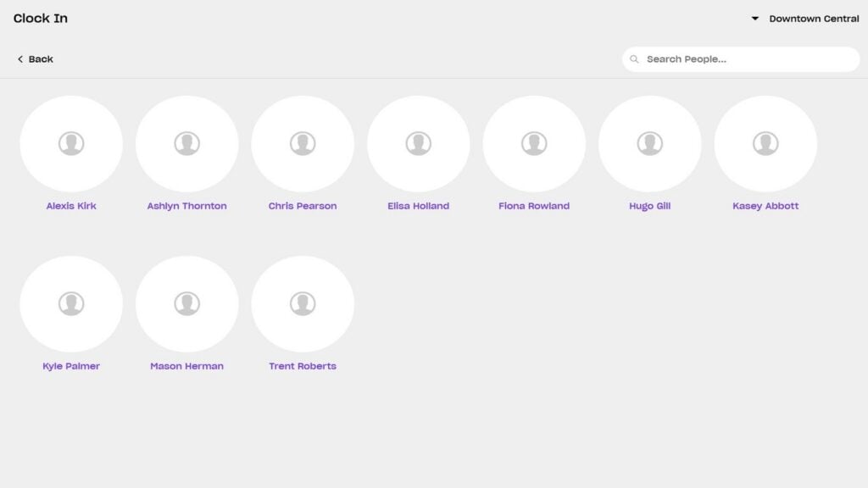Select Trent Roberts' profile avatar
The width and height of the screenshot is (868, 488).
pos(303,302)
